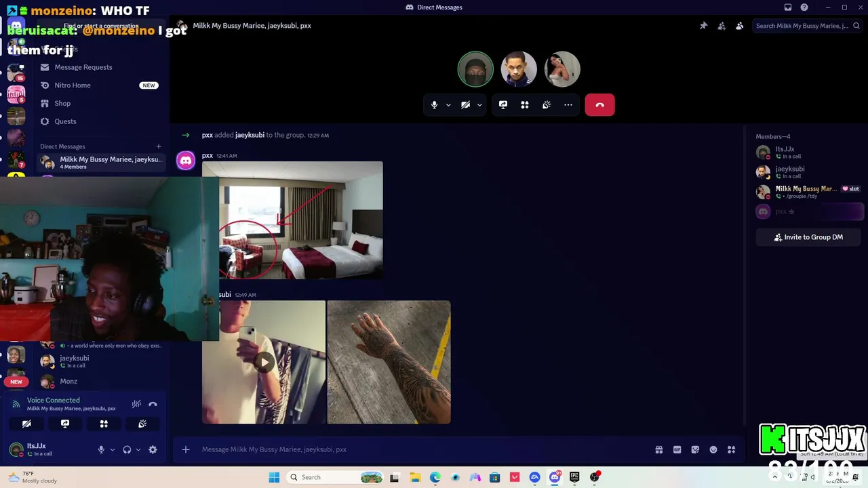This screenshot has height=488, width=868.
Task: Start an Activity from the call controls
Action: point(525,105)
